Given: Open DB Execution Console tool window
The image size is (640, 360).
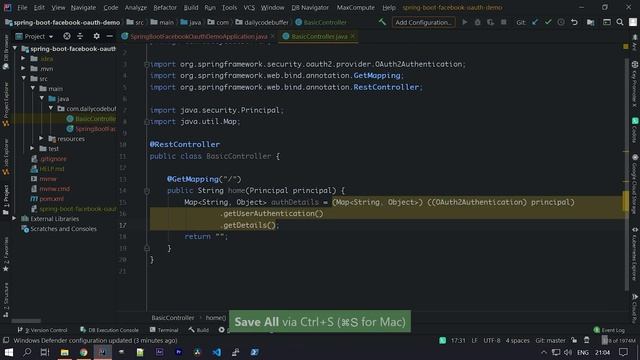Looking at the screenshot, I should [109, 330].
